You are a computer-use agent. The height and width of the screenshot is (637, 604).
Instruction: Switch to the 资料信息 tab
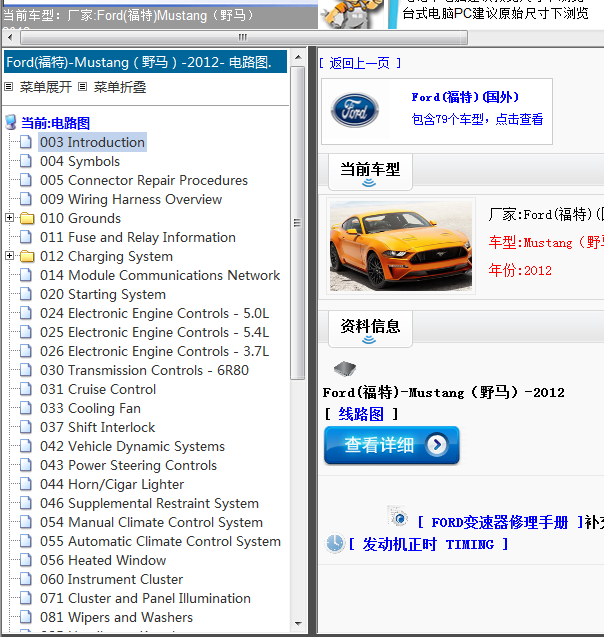370,329
